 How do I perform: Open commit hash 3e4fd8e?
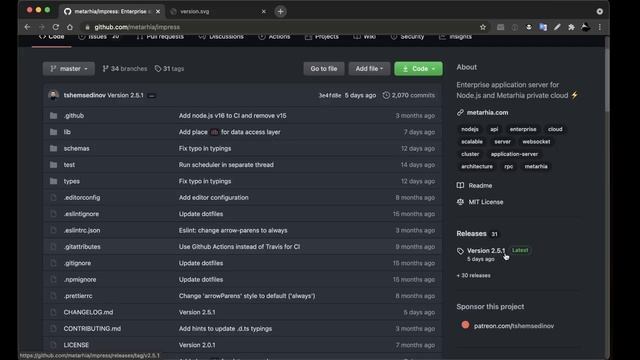330,95
